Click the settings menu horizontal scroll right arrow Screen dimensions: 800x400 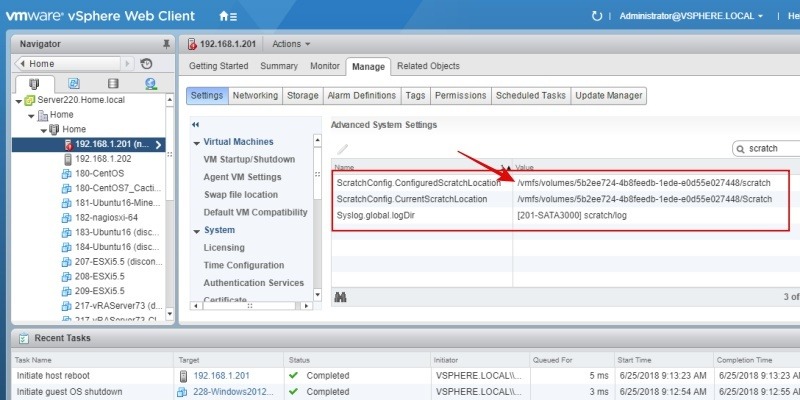tap(306, 306)
